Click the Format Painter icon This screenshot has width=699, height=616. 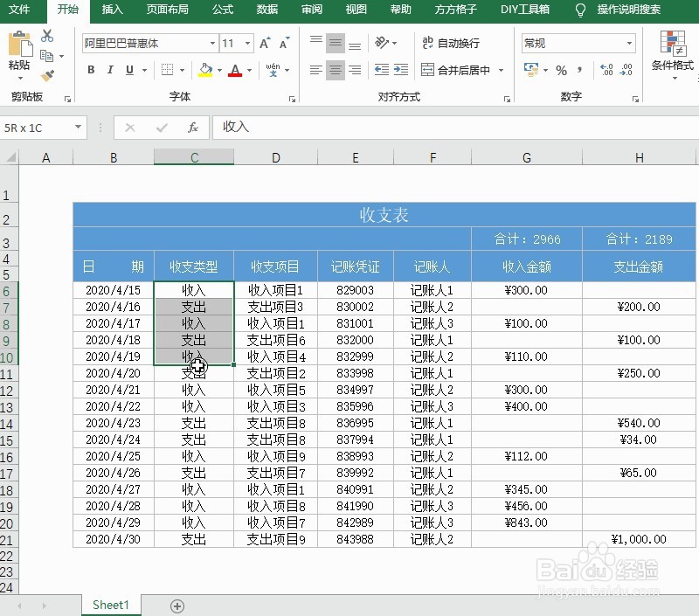[x=48, y=74]
